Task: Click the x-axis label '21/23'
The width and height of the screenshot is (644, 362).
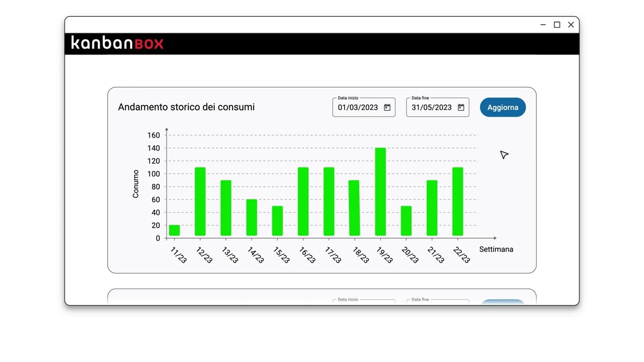Action: click(436, 255)
